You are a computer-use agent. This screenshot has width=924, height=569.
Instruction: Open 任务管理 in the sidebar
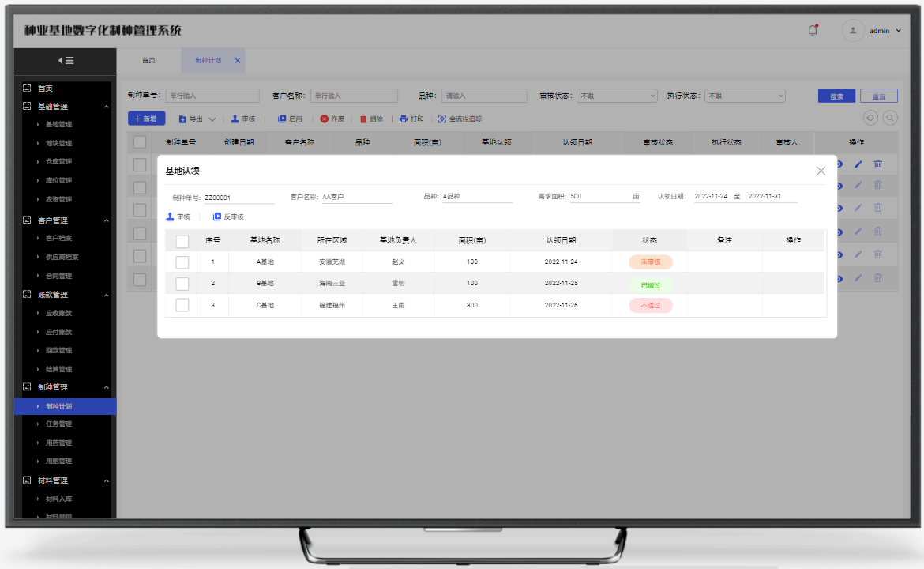click(x=58, y=424)
